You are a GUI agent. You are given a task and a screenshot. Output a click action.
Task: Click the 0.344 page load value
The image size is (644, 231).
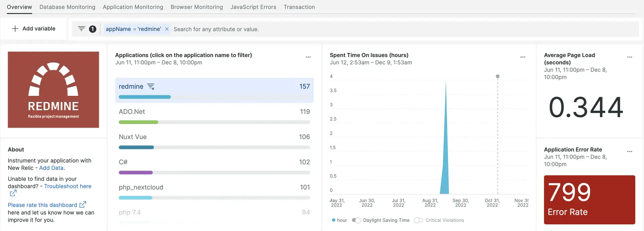point(586,107)
